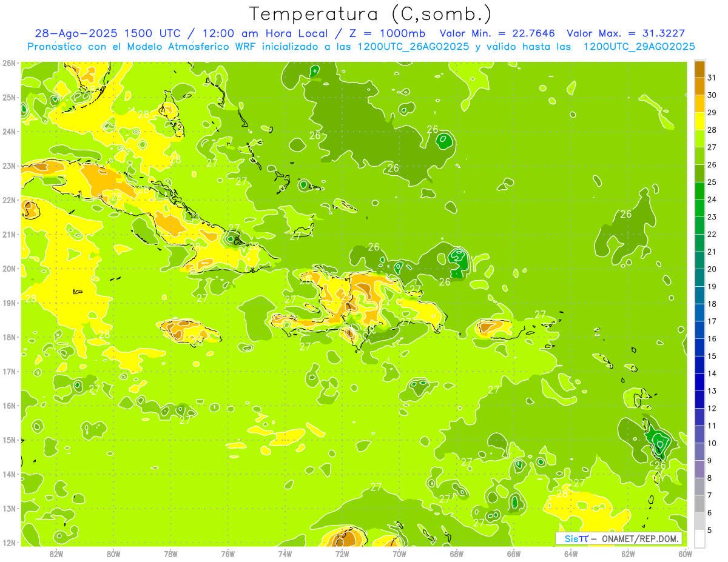Click the legend value 22
Screen dimensions: 728x562
click(x=712, y=234)
